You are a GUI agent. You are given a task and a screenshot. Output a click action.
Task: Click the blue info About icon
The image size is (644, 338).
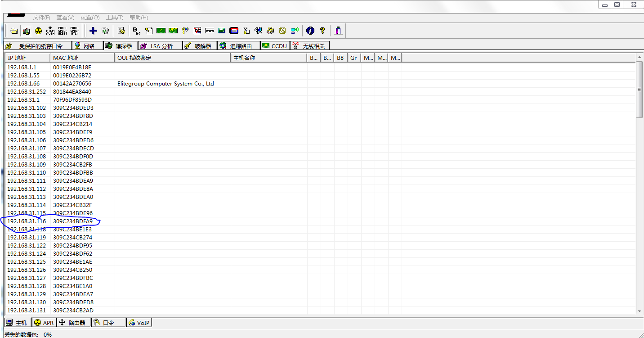310,31
